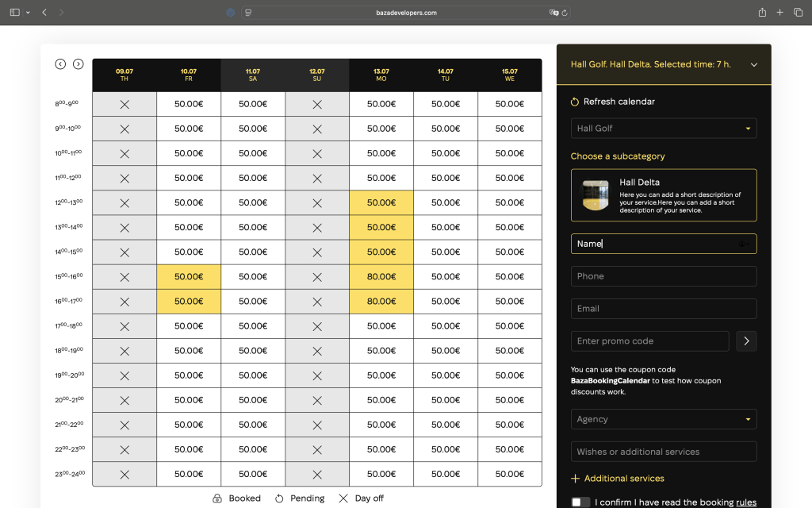Select the 11.07 SA column header
The width and height of the screenshot is (812, 508).
tap(253, 75)
